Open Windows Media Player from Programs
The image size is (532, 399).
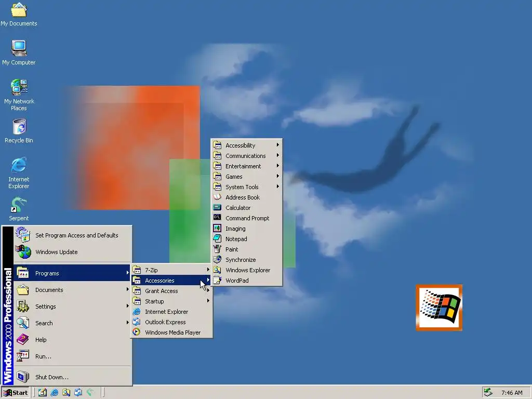(x=171, y=332)
